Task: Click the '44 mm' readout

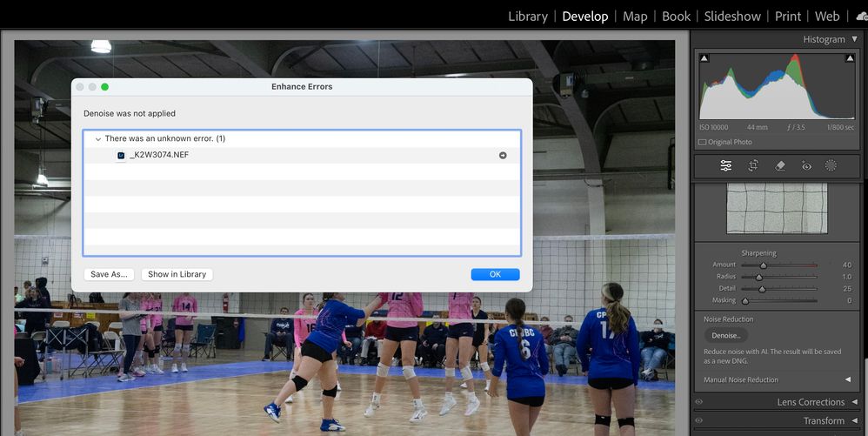Action: (x=758, y=127)
